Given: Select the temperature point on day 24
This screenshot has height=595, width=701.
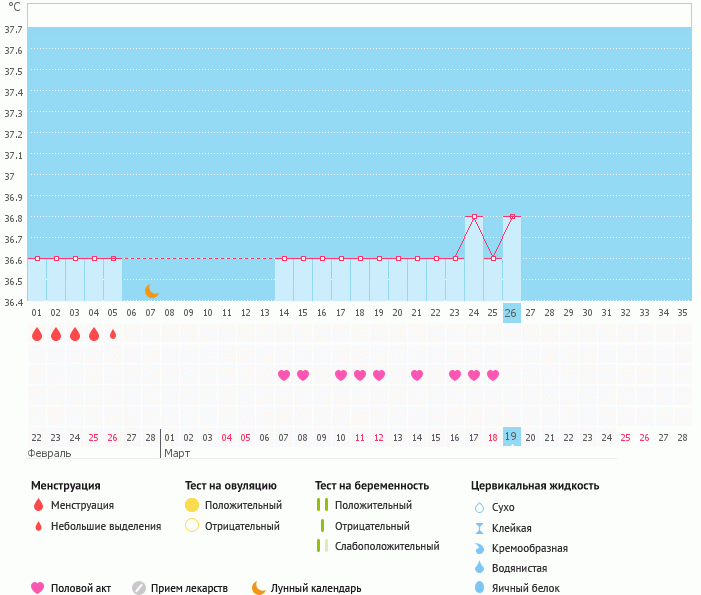Looking at the screenshot, I should [x=474, y=216].
